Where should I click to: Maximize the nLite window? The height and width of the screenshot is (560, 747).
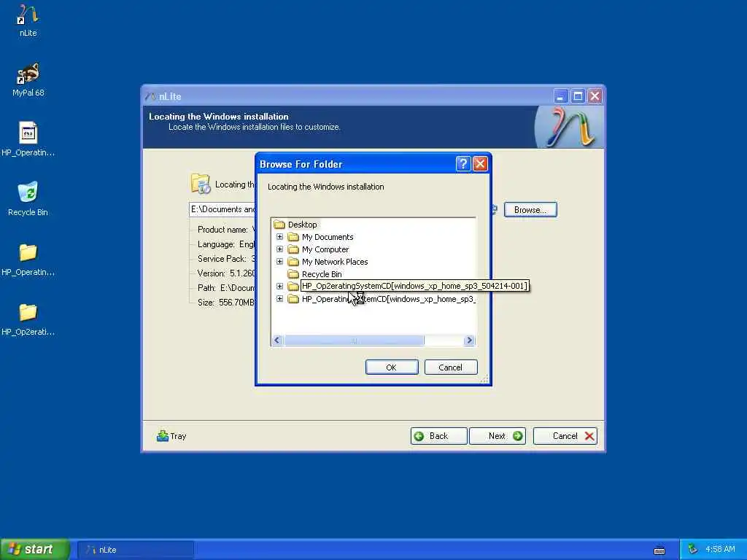point(578,96)
